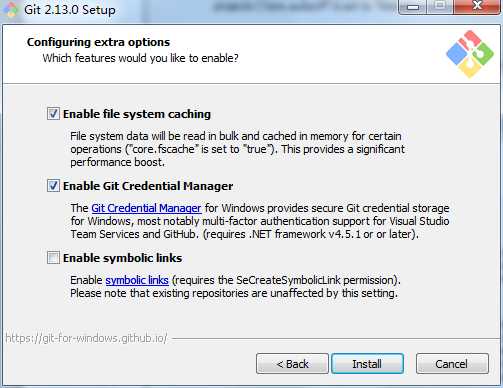Close the Git 2.13.0 Setup window
Image resolution: width=503 pixels, height=388 pixels.
[478, 7]
